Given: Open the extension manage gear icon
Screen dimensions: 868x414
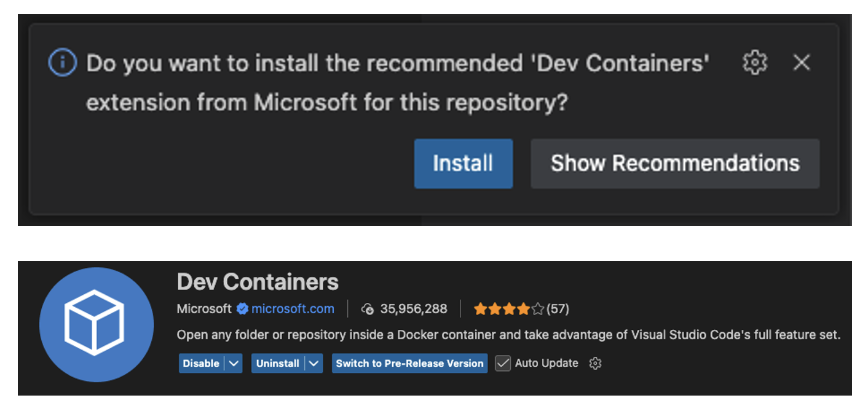Looking at the screenshot, I should 594,363.
